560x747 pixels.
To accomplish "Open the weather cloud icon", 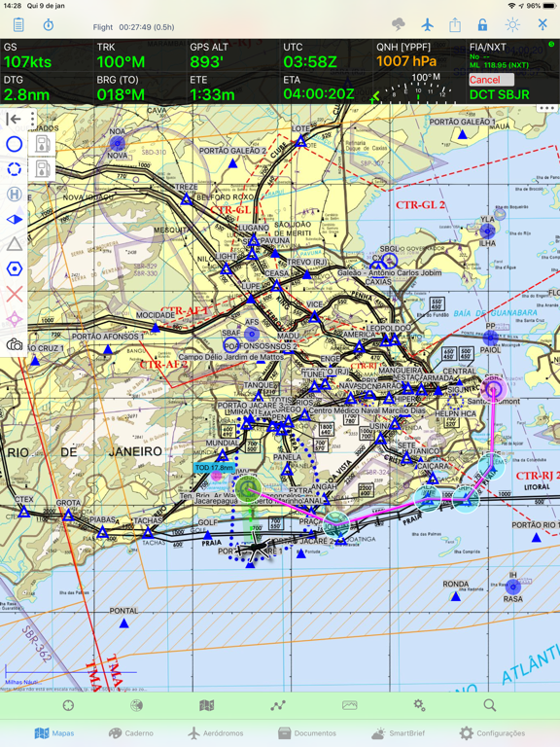I will click(398, 24).
